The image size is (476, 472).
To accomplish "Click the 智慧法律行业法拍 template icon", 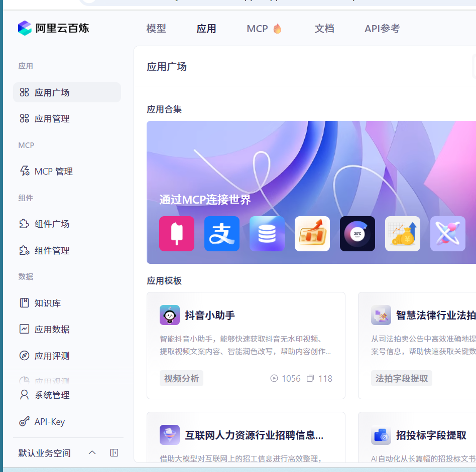I will (x=381, y=315).
